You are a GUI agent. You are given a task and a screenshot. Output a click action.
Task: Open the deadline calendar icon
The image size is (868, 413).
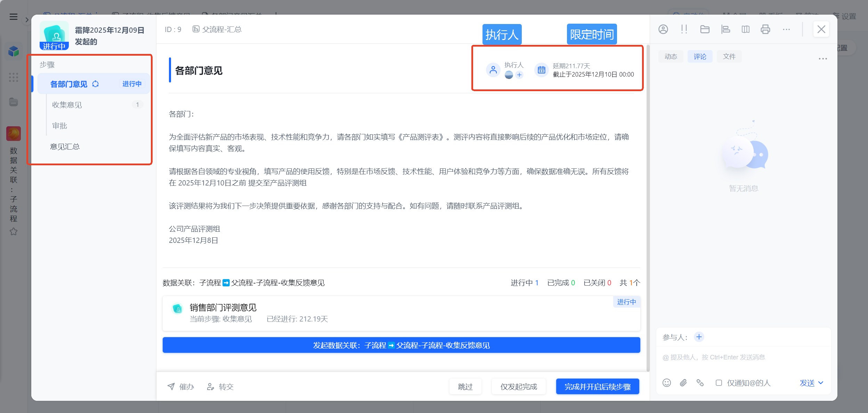coord(541,70)
